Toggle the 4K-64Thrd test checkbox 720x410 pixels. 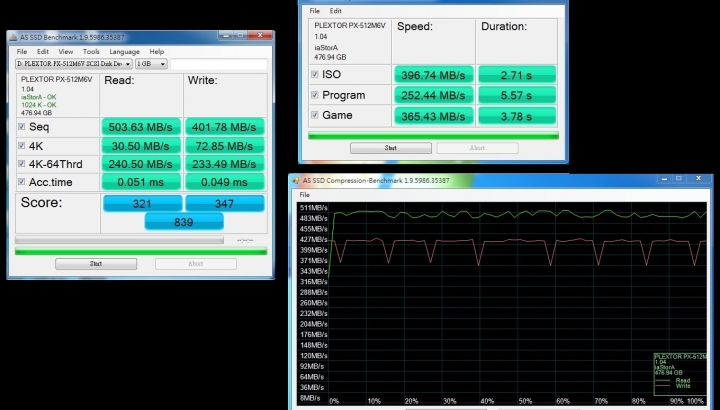(x=21, y=163)
